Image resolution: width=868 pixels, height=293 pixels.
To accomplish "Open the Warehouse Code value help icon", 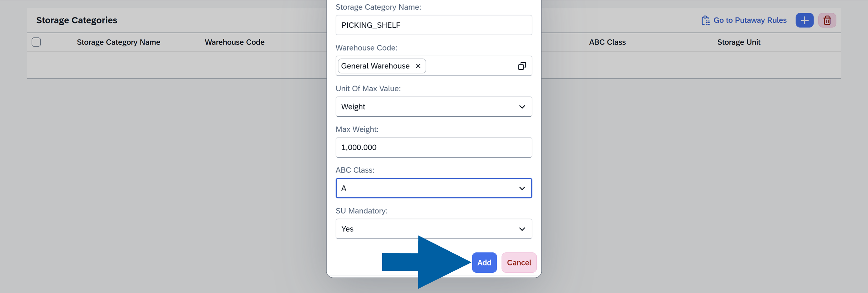I will tap(522, 66).
